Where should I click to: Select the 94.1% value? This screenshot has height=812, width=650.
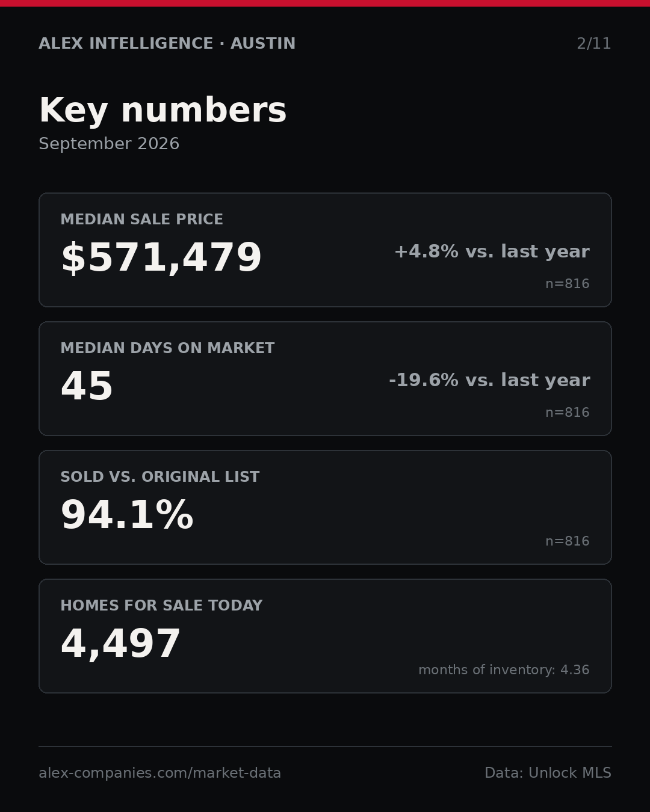click(x=127, y=515)
